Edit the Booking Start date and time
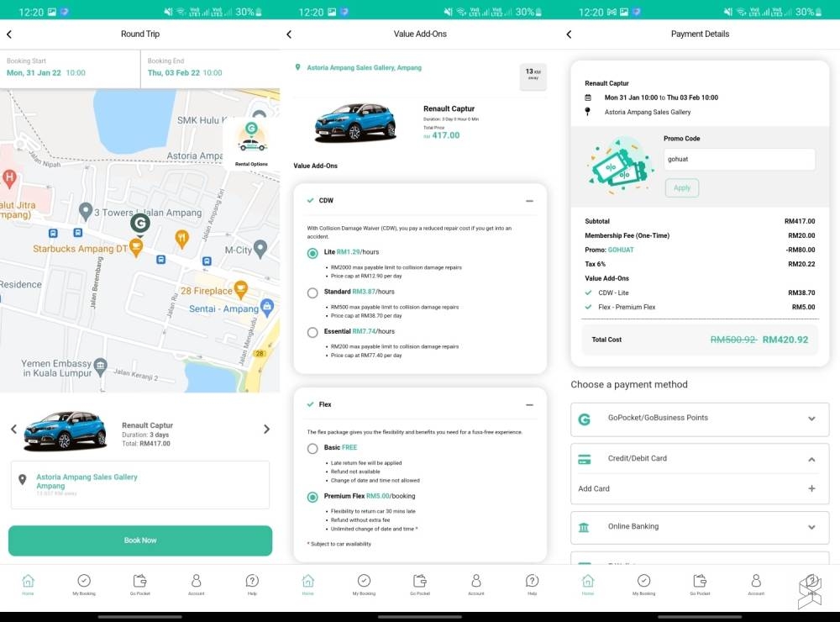 pos(70,68)
